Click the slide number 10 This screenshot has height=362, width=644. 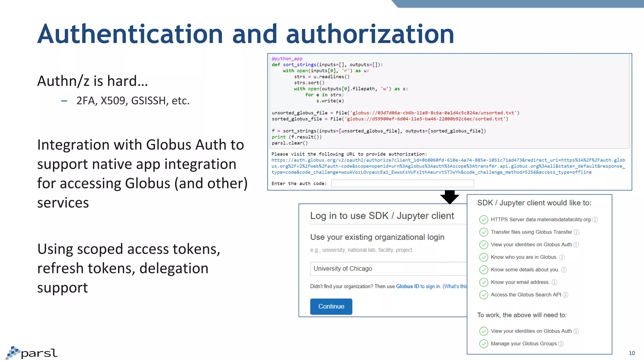tap(632, 353)
